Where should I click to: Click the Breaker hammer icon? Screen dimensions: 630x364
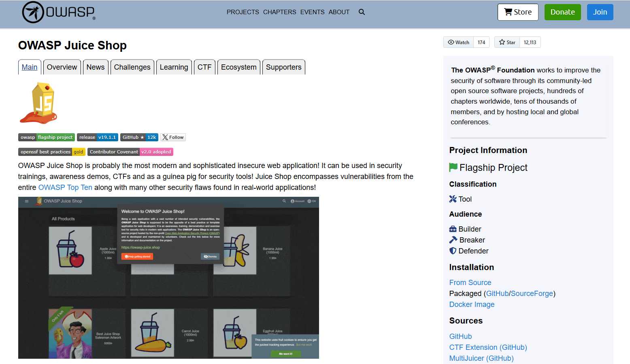coord(453,240)
